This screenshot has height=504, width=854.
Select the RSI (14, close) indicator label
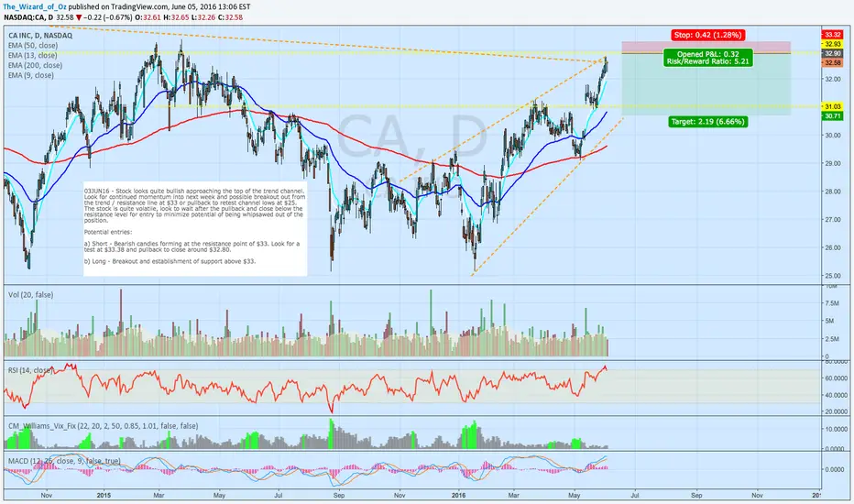click(x=30, y=370)
